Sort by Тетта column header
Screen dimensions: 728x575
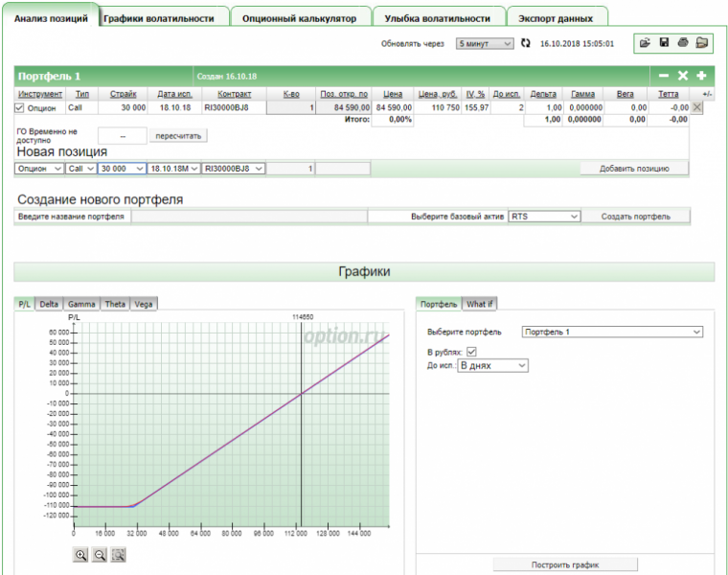click(668, 94)
